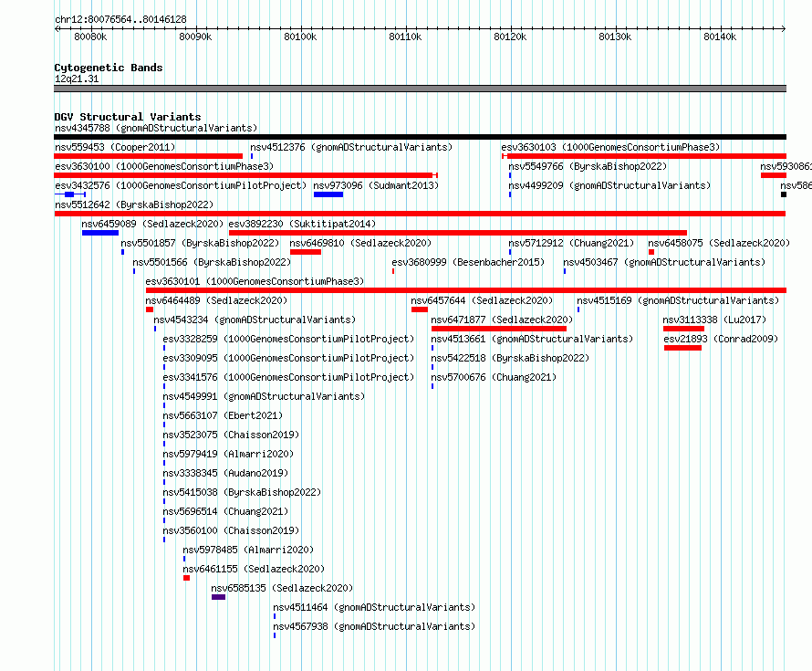Open nsv4512376 (gnomADStructuralVariants) label
This screenshot has width=812, height=671.
pos(351,147)
